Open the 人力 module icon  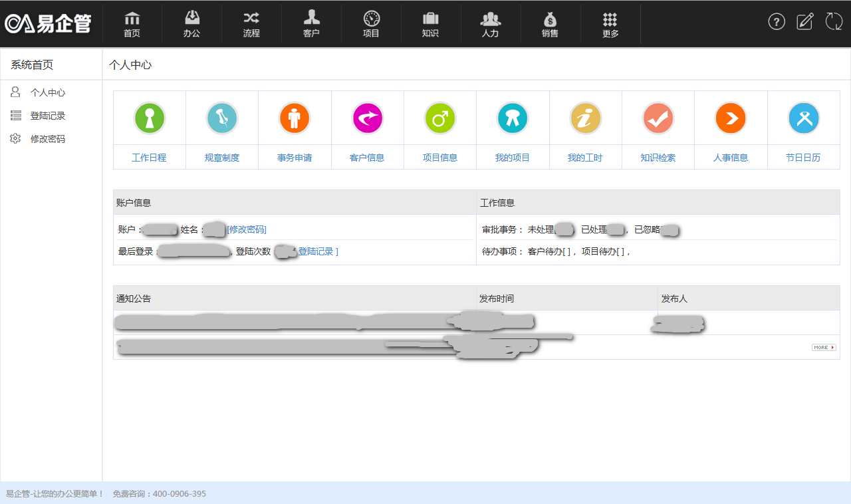pyautogui.click(x=491, y=23)
